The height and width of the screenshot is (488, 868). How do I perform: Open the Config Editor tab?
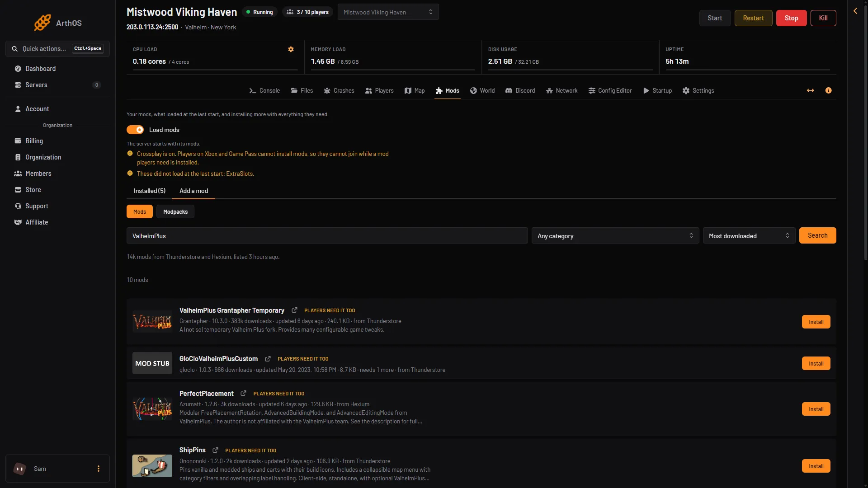pos(610,91)
